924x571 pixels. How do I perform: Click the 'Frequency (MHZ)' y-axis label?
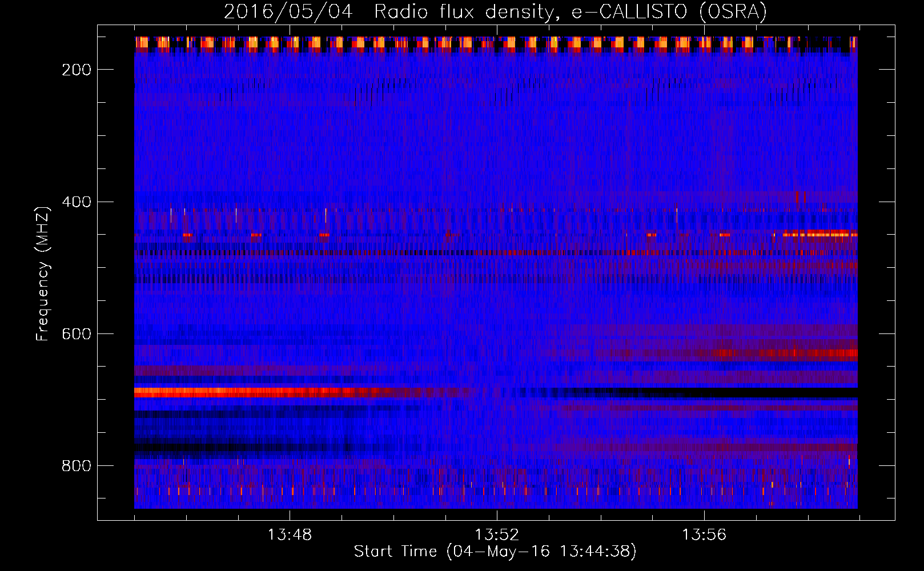(43, 274)
